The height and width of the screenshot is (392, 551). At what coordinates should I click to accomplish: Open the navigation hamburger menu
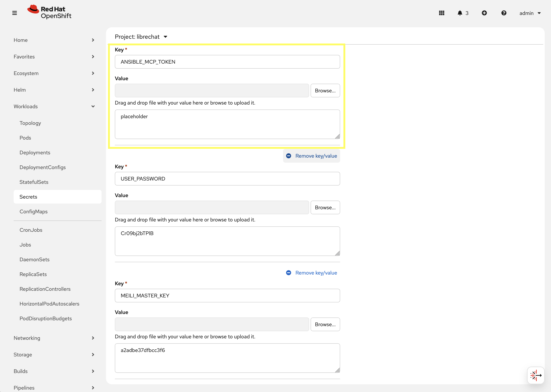tap(14, 13)
